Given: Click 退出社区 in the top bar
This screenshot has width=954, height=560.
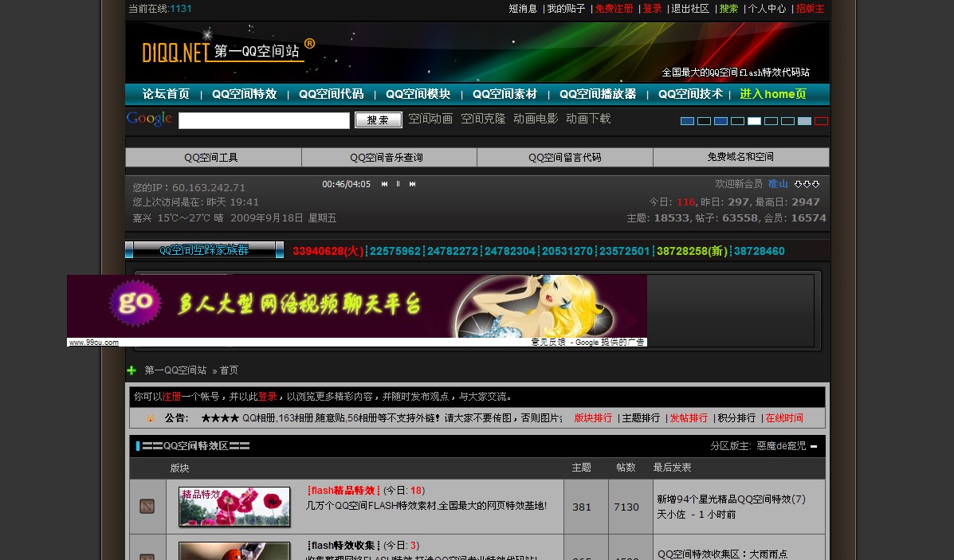Looking at the screenshot, I should click(690, 9).
